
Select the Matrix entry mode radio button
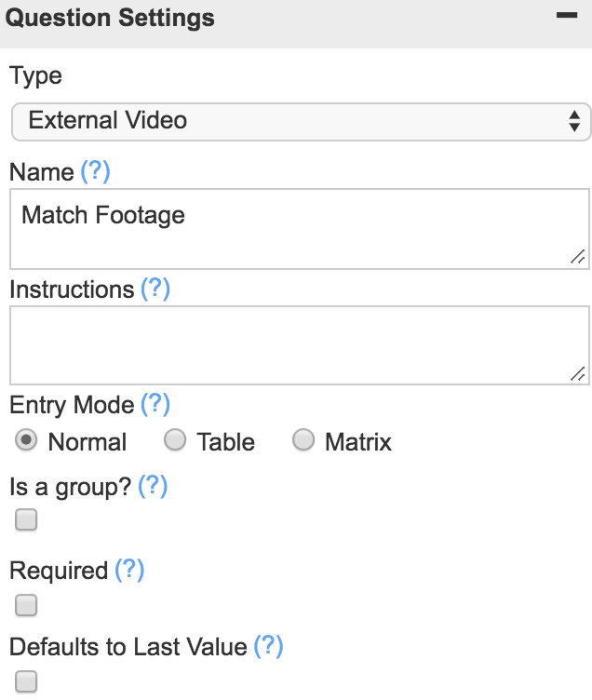coord(303,440)
